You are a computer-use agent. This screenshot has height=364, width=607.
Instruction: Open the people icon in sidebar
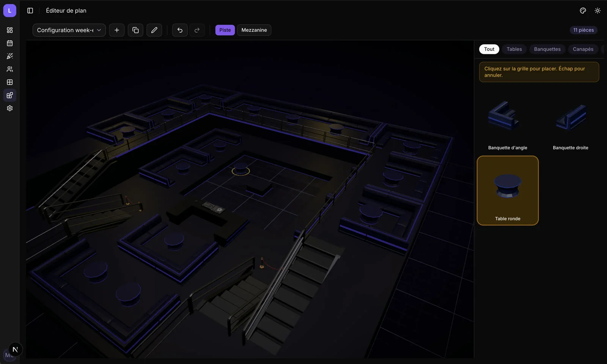click(10, 69)
